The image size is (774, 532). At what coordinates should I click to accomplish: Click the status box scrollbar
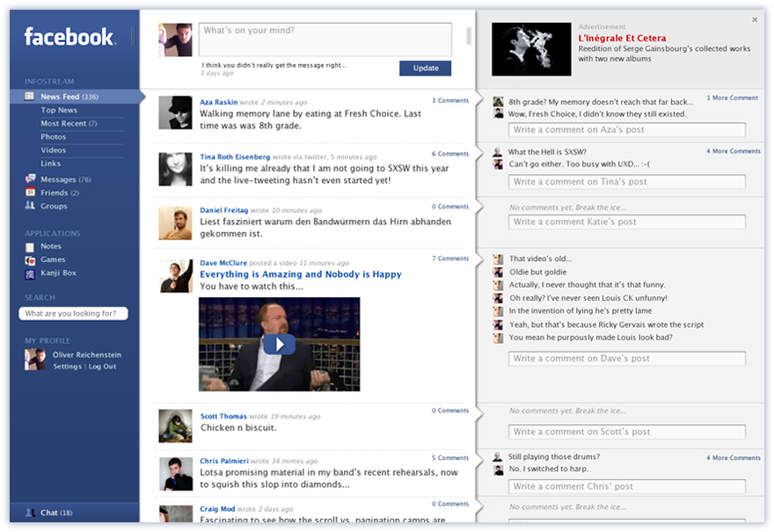click(x=469, y=36)
